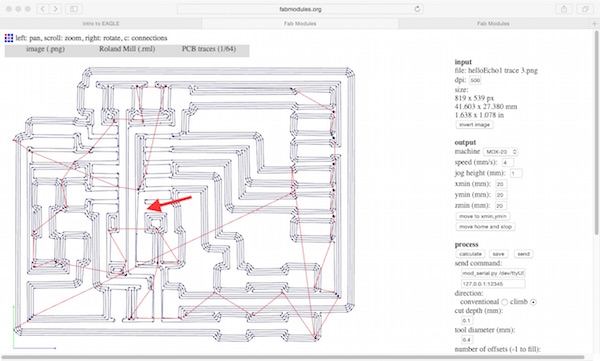Edit the zmin (mm) field
This screenshot has height=361, width=600.
(x=501, y=206)
